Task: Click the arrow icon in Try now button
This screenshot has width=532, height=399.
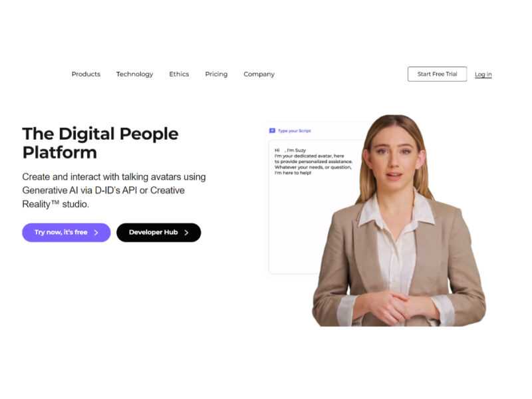Action: 96,233
